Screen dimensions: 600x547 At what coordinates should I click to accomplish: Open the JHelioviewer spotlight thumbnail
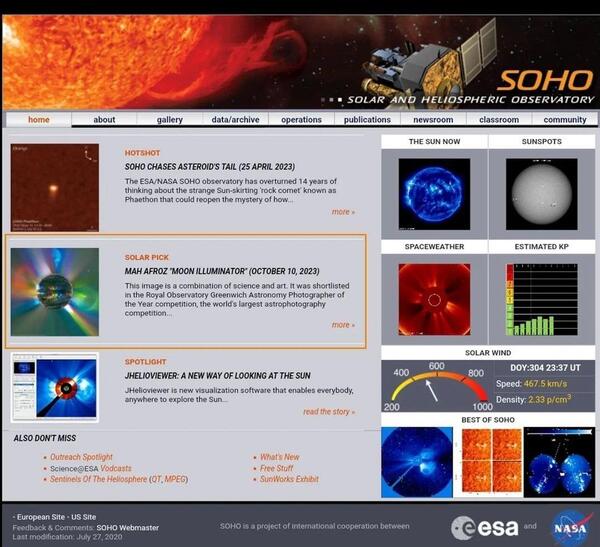click(x=55, y=387)
